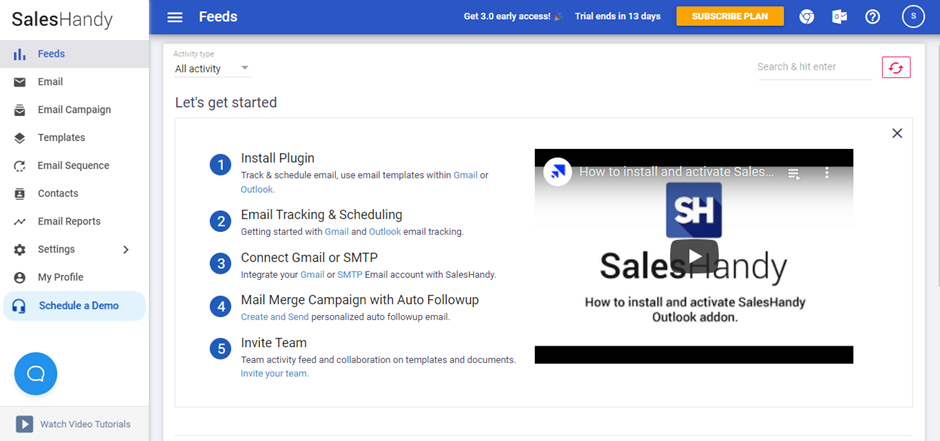Click the Subscribe Plan button
This screenshot has height=441, width=940.
[x=730, y=16]
